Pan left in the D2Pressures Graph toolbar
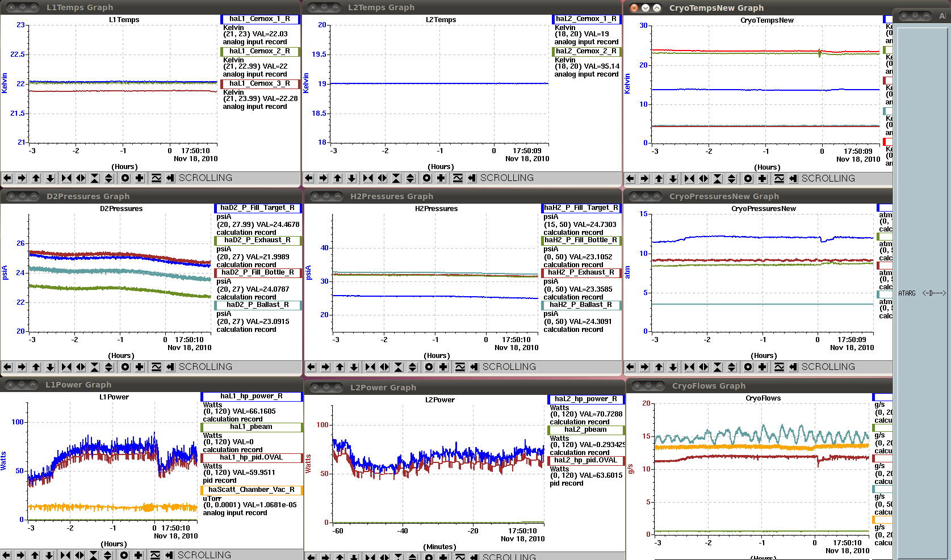The image size is (951, 560). pos(7,367)
